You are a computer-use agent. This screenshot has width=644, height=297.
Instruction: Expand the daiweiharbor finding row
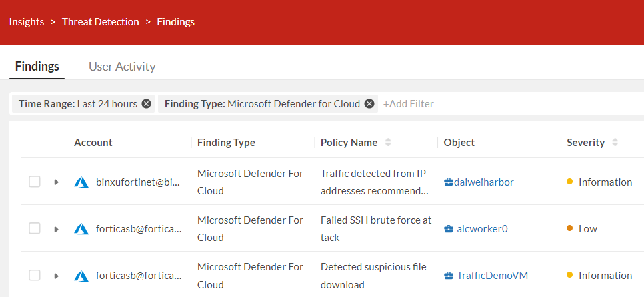(x=57, y=182)
